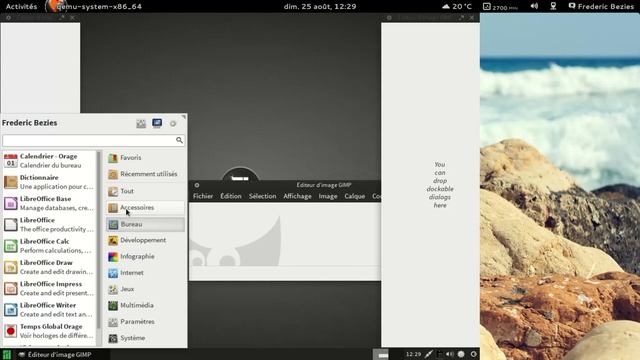
Task: Launch Dictionnaire from the menu list
Action: click(49, 182)
